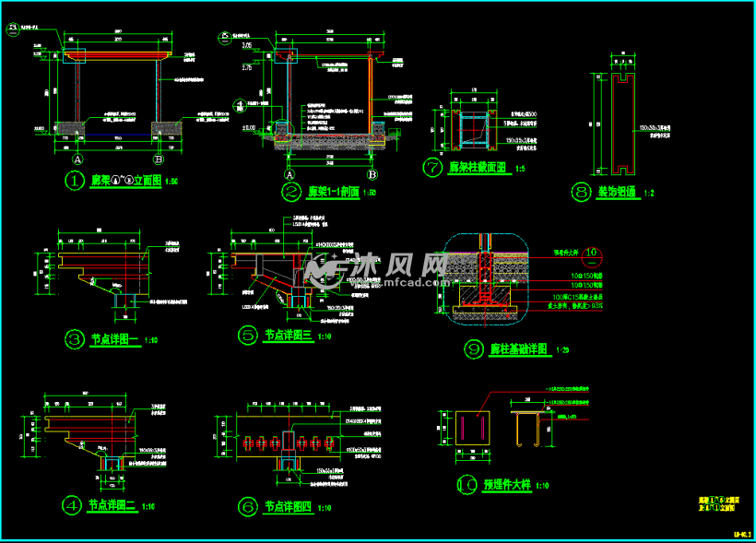
Task: Select the yellow embedded plate square drawing
Action: (x=472, y=429)
